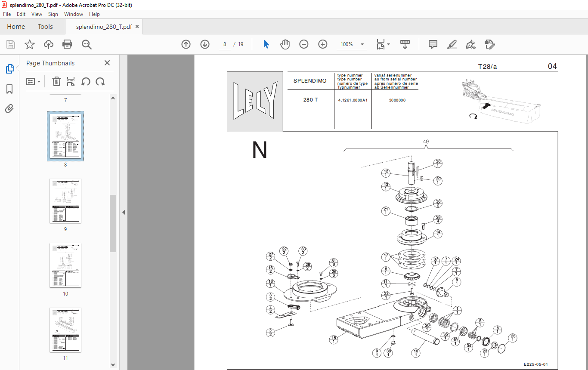588x370 pixels.
Task: Open the Sign menu
Action: click(x=53, y=14)
